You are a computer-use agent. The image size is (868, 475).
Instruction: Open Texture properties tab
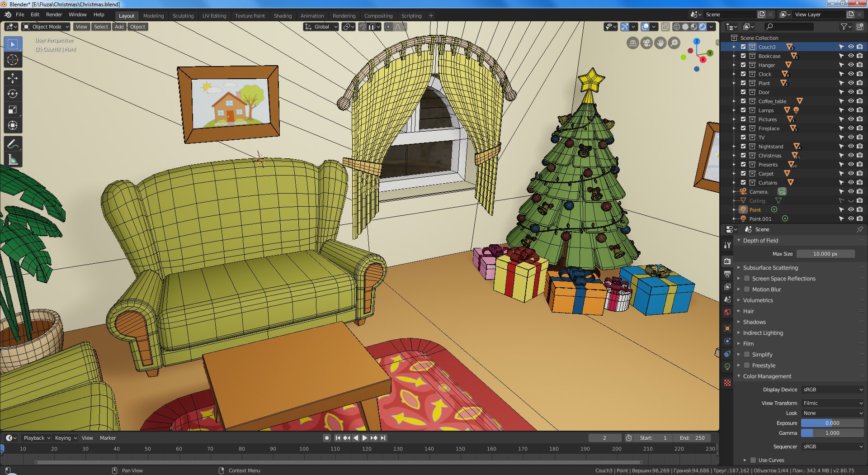pos(727,383)
